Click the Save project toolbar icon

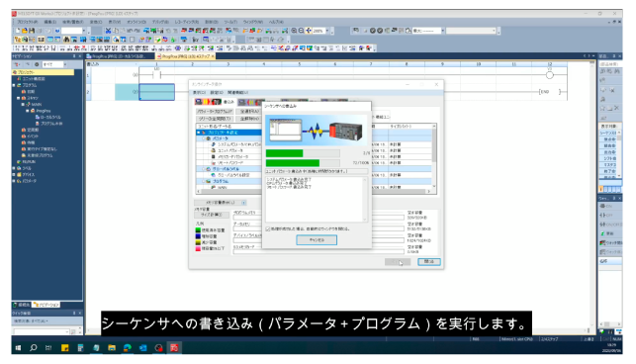(x=32, y=31)
